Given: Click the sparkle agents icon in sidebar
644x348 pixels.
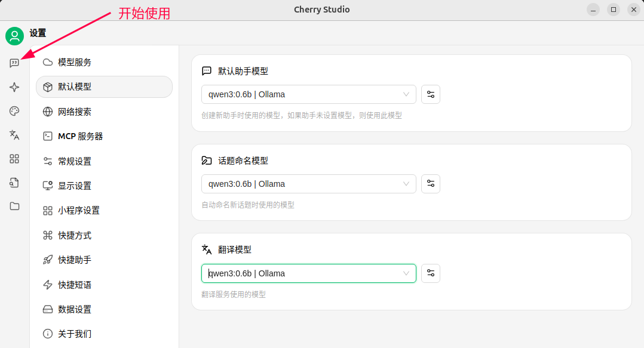Looking at the screenshot, I should tap(14, 87).
